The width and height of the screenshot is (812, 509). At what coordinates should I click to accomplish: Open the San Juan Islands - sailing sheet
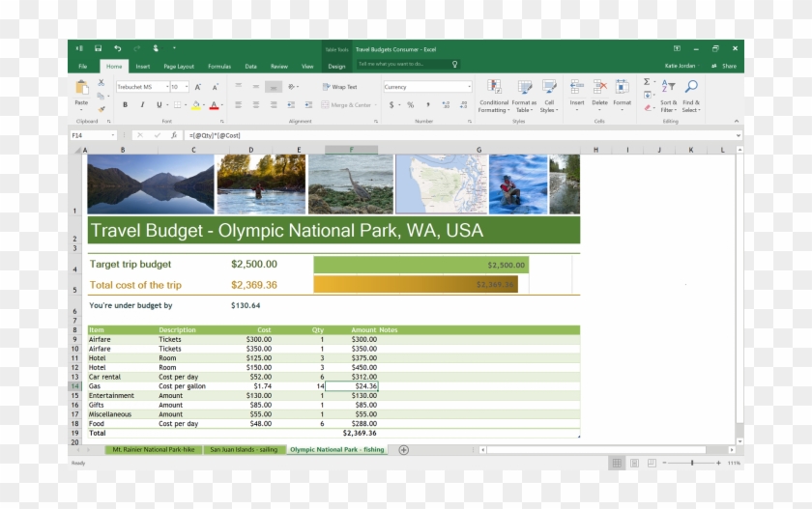click(x=244, y=449)
